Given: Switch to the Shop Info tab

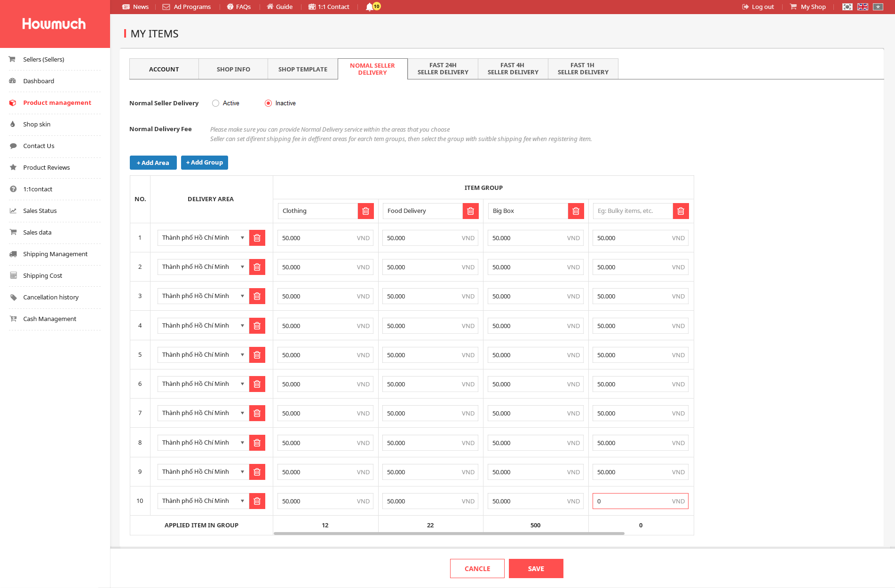Looking at the screenshot, I should click(233, 69).
